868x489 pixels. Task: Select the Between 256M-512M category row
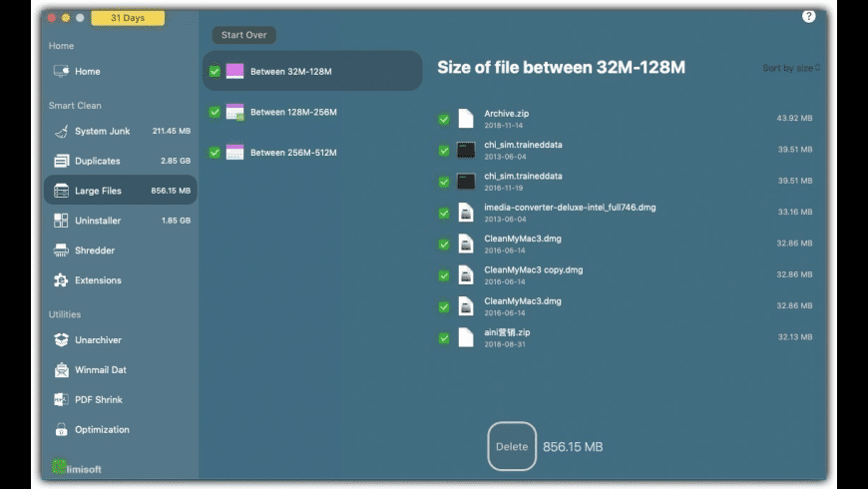coord(312,153)
